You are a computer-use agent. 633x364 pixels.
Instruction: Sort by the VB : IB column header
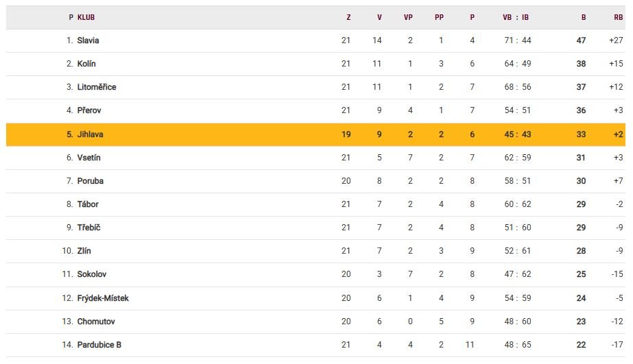516,18
